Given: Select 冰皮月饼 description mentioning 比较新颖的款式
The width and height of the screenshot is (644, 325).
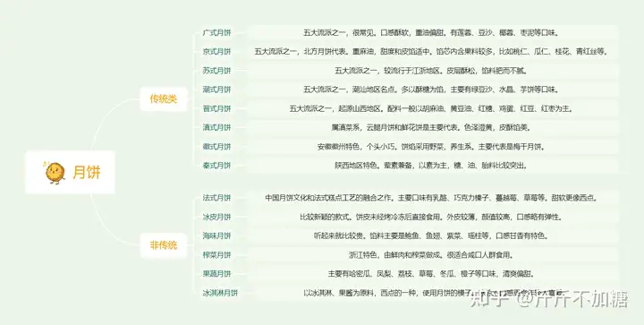Looking at the screenshot, I should (433, 217).
